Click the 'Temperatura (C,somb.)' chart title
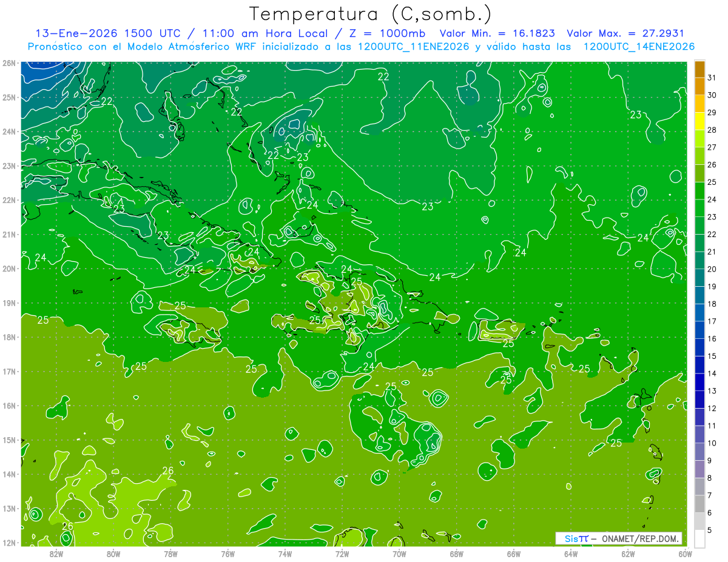 tap(370, 14)
